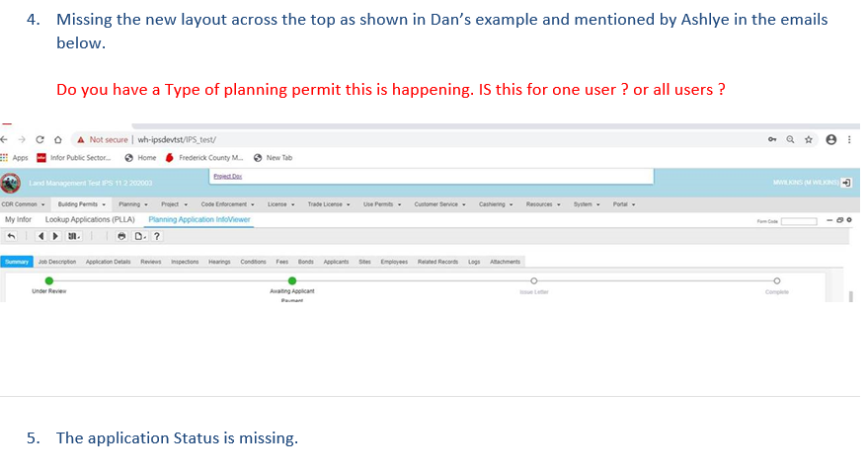This screenshot has height=473, width=868.
Task: Open the saved passwords key icon
Action: pos(772,139)
